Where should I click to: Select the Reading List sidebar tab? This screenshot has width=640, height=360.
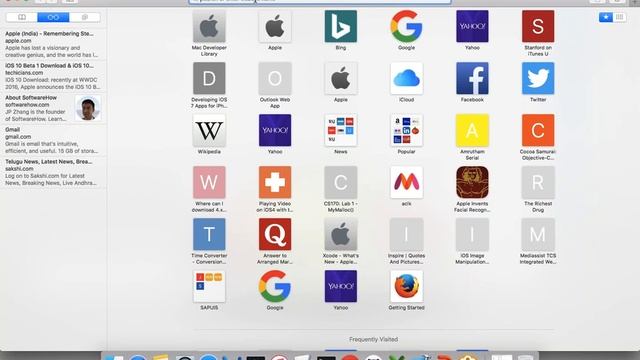point(53,17)
